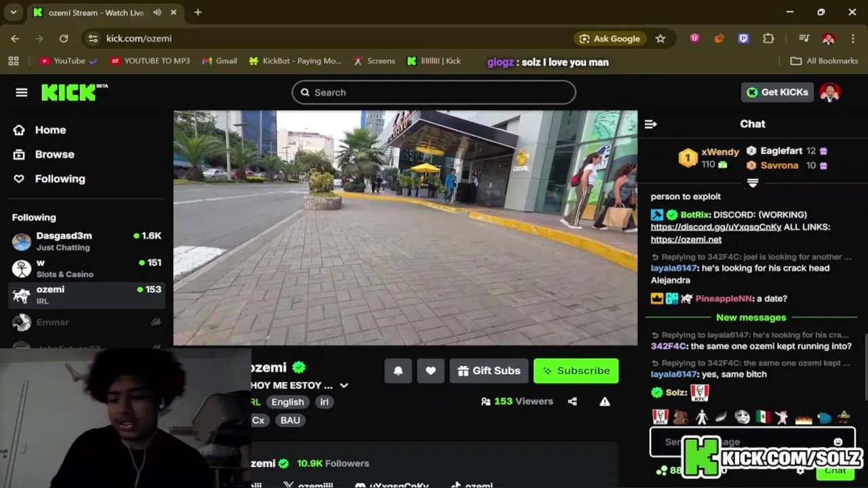Click PineappleNN username in chat
The height and width of the screenshot is (488, 868).
click(x=724, y=298)
